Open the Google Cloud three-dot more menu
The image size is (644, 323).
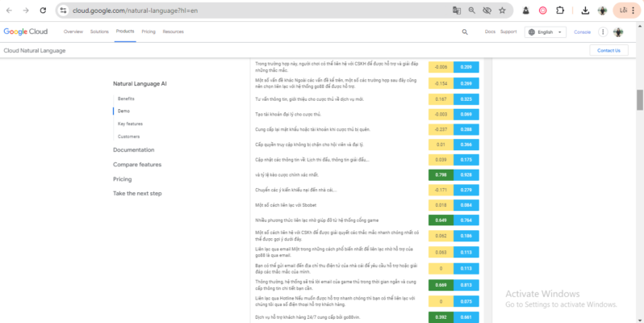603,32
